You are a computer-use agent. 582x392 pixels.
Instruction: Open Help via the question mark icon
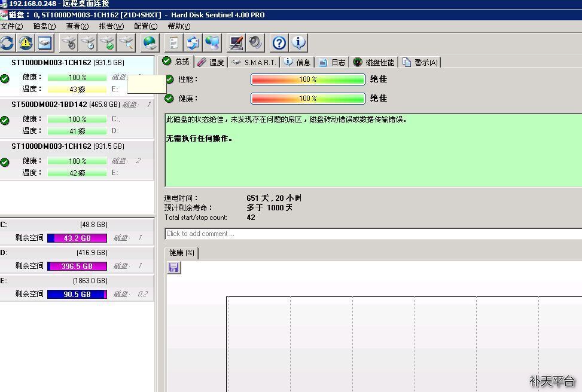(x=279, y=43)
